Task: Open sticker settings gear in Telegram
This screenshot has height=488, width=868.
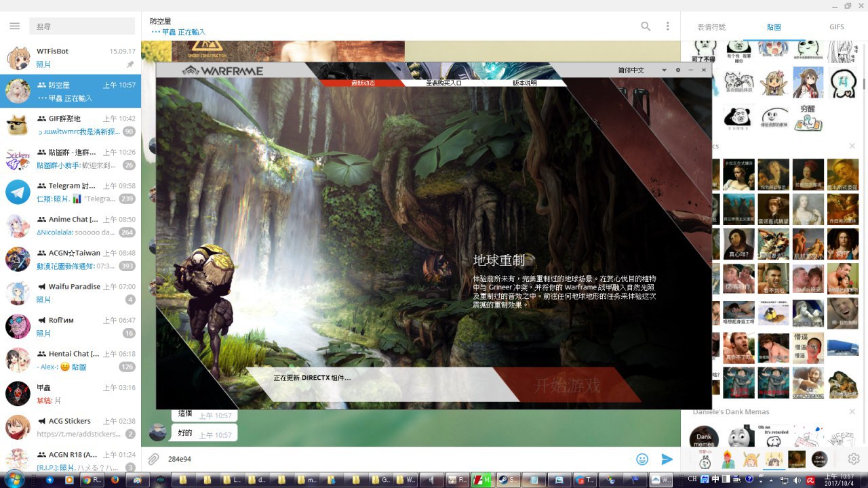Action: pos(854,459)
